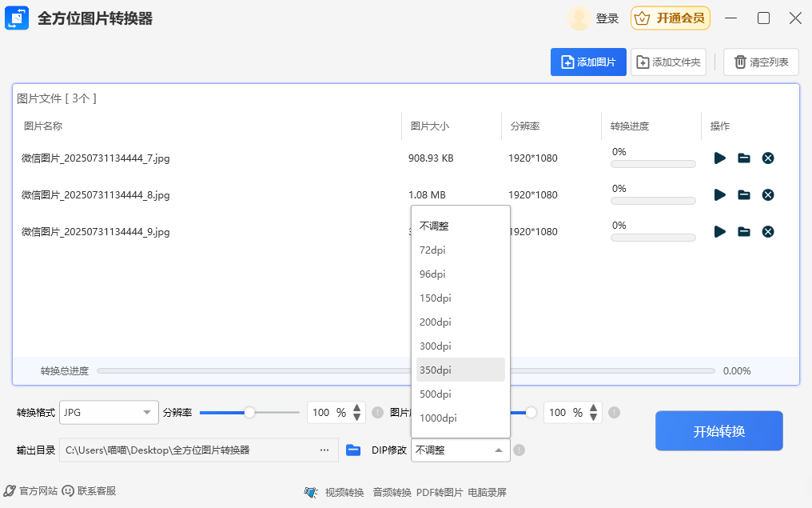Screen dimensions: 812x508
Task: Pick the 1000dpi option
Action: [x=438, y=418]
